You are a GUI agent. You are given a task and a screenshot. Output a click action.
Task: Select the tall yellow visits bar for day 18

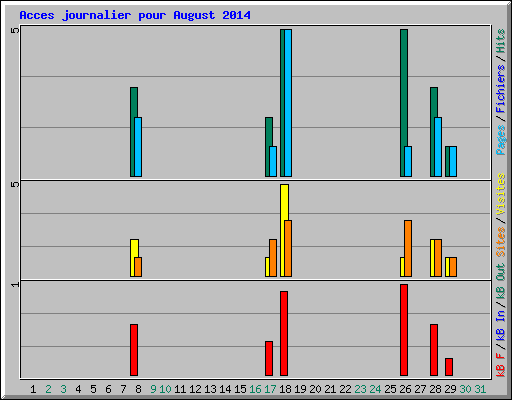[x=283, y=230]
